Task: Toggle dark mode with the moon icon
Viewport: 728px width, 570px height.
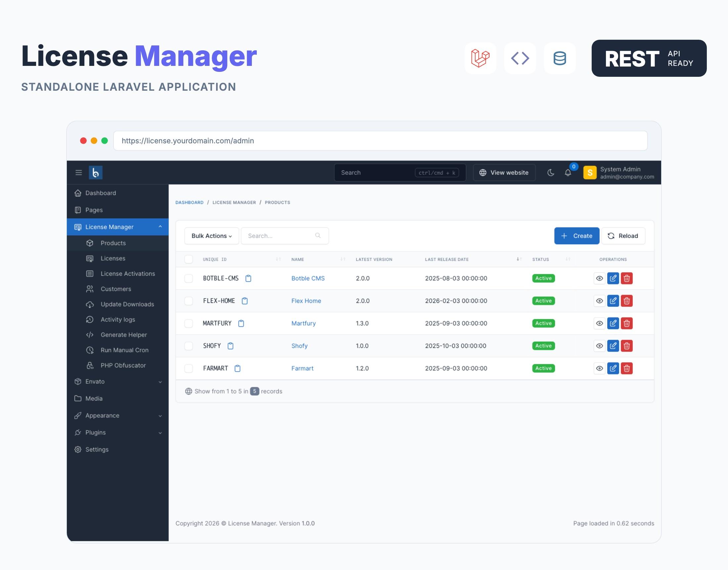Action: [551, 172]
